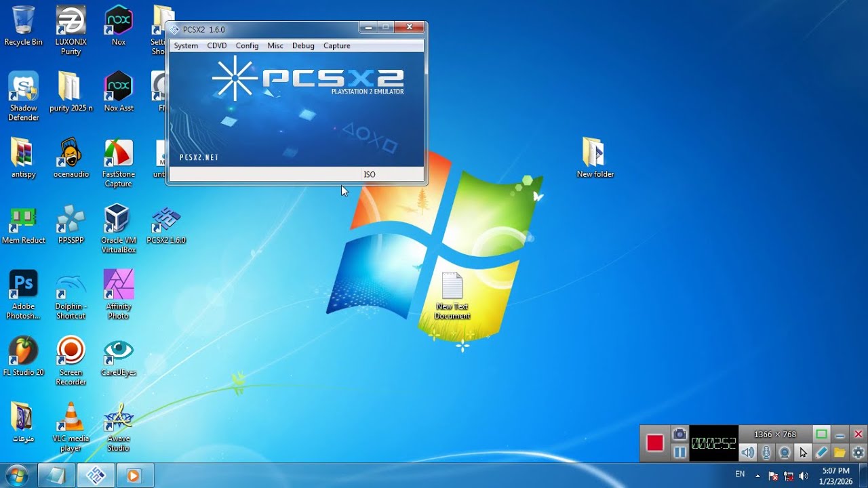Show hidden system tray icons
The height and width of the screenshot is (488, 868).
coord(757,476)
